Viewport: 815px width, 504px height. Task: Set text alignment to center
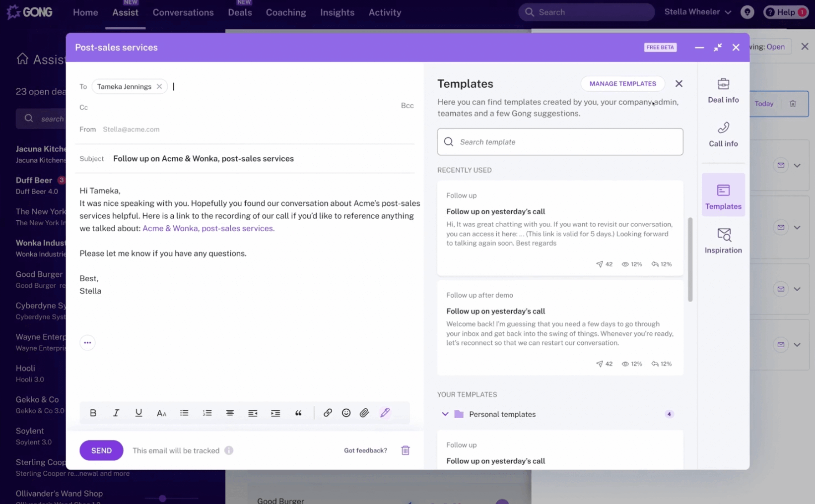coord(230,413)
